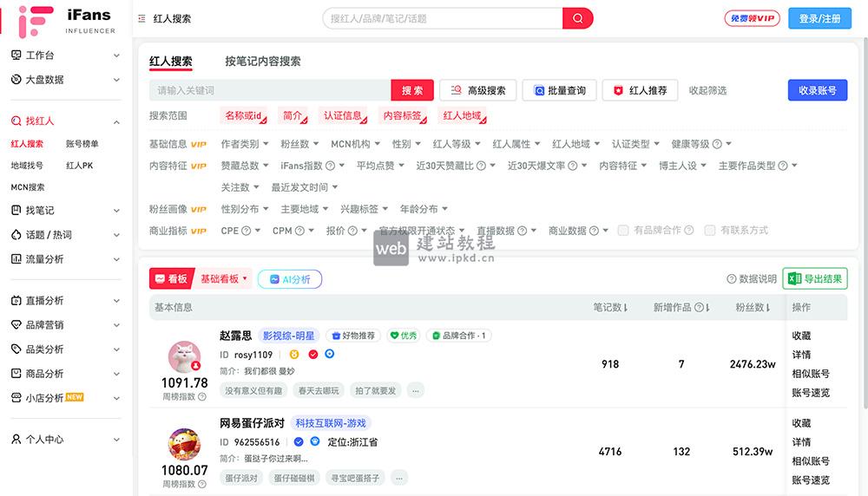Viewport: 868px width, 496px height.
Task: Click the 直播分析 icon
Action: click(16, 300)
